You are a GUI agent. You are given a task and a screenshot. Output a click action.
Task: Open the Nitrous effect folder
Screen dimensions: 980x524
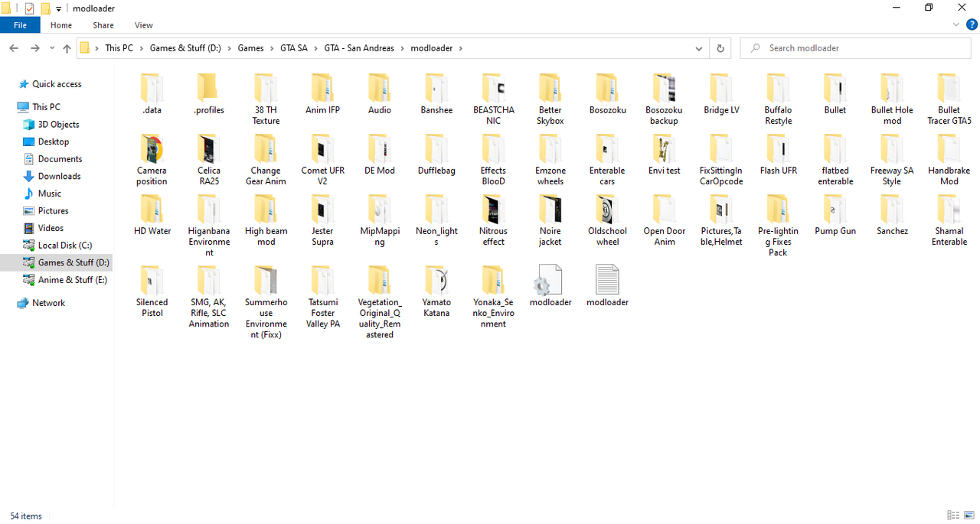click(493, 220)
